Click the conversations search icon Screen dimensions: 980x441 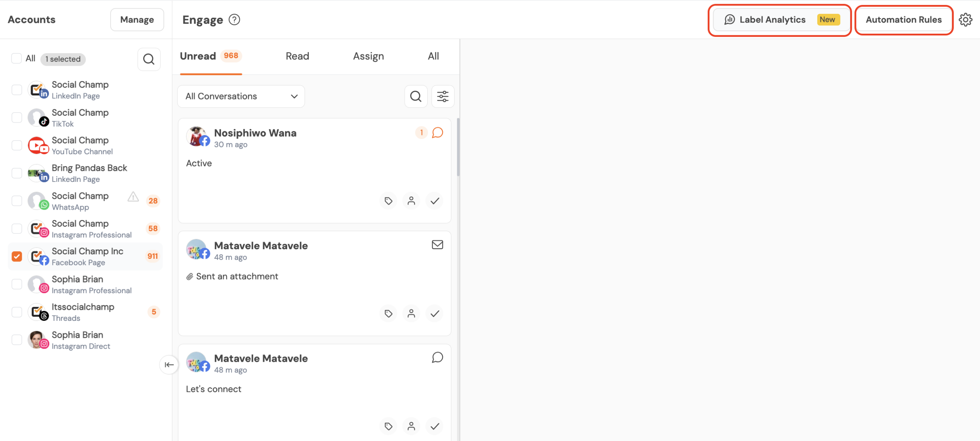click(416, 96)
